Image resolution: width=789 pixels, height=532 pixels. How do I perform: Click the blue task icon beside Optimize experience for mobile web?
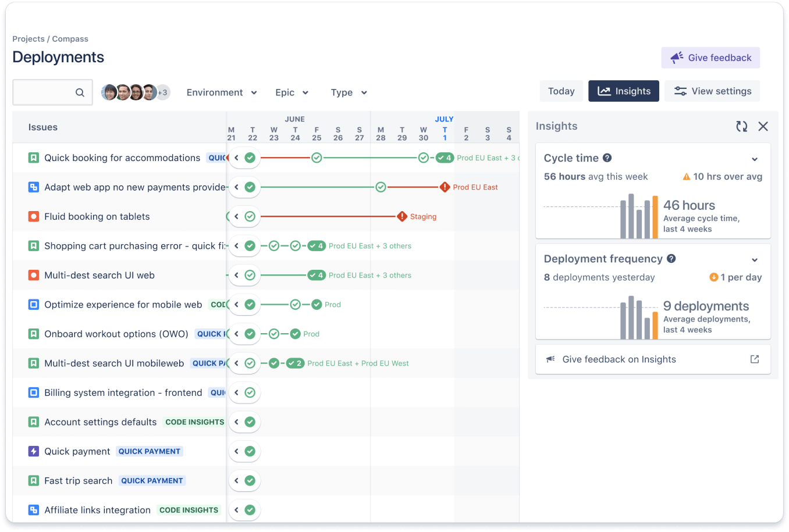[x=33, y=304]
